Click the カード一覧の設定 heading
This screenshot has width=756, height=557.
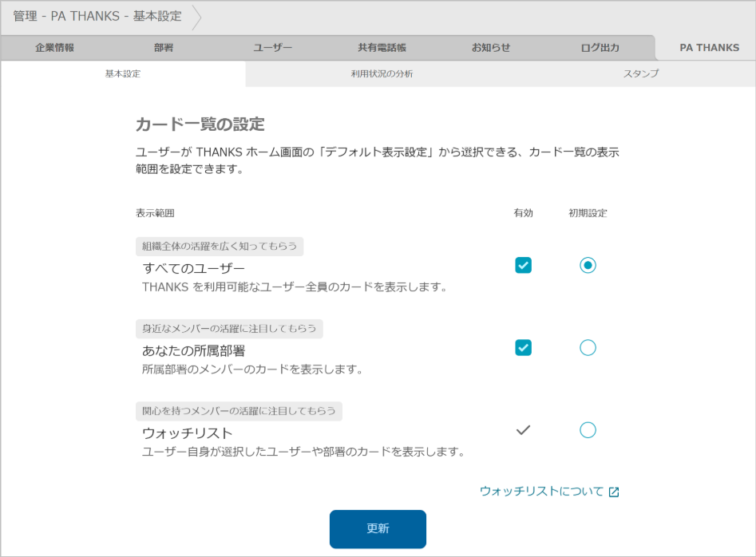click(x=200, y=124)
